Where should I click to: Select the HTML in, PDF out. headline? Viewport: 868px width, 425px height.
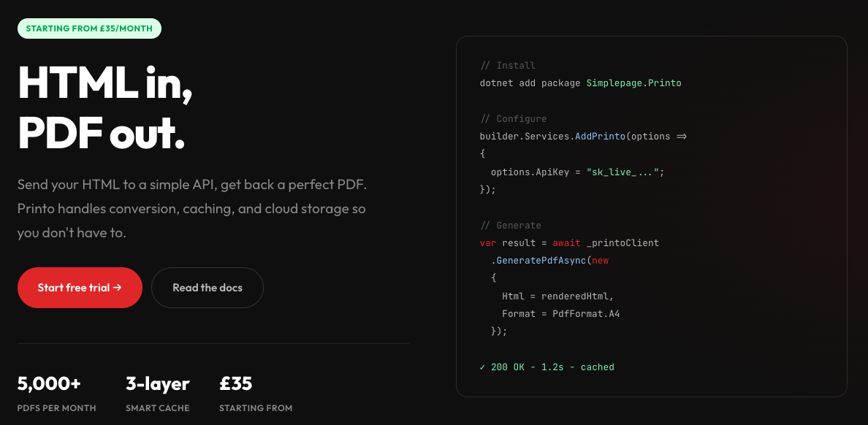[x=105, y=109]
